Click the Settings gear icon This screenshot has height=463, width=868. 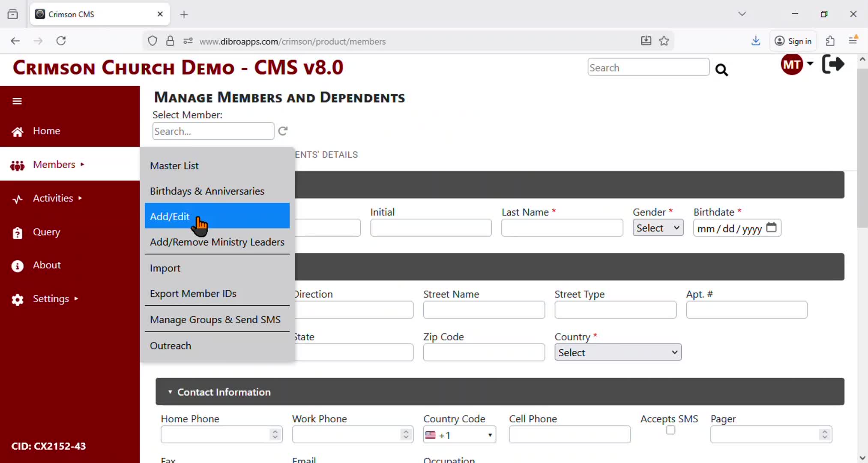click(x=17, y=299)
